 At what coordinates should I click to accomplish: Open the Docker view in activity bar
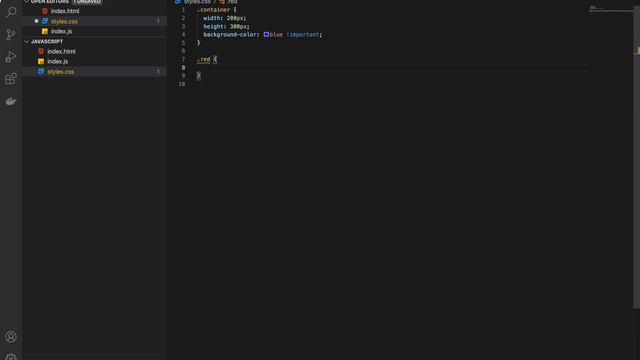click(x=11, y=101)
